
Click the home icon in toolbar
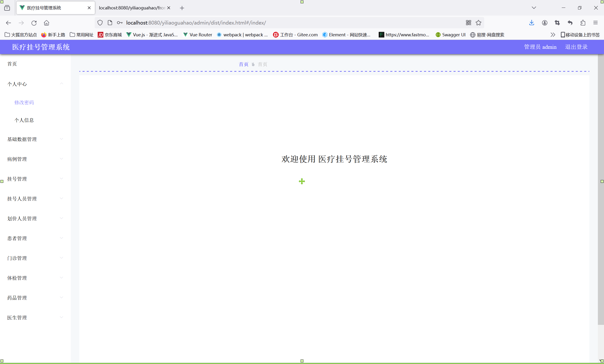click(46, 23)
